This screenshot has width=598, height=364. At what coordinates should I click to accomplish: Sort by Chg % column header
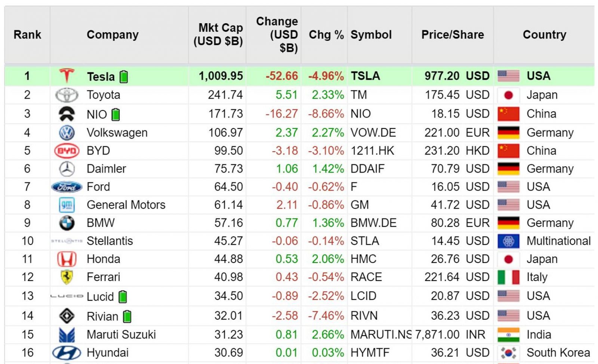pos(326,35)
